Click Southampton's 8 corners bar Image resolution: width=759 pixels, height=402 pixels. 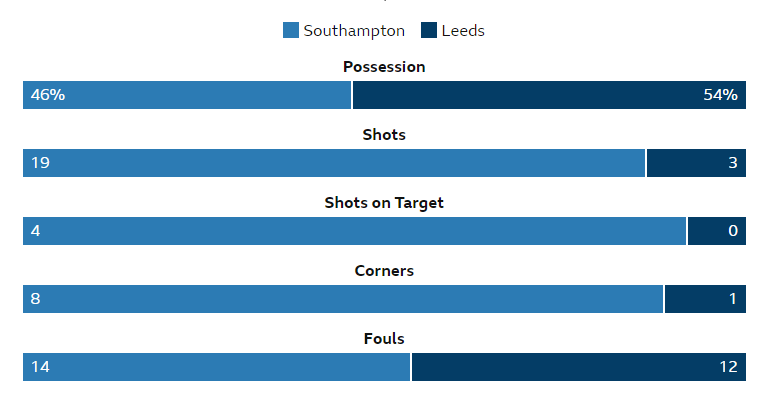[x=343, y=299]
